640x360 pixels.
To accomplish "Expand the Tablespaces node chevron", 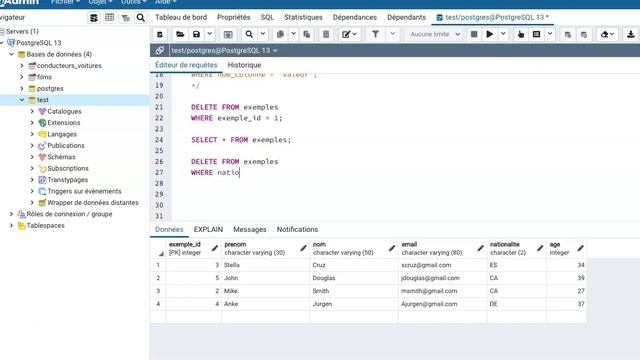I will [x=11, y=225].
